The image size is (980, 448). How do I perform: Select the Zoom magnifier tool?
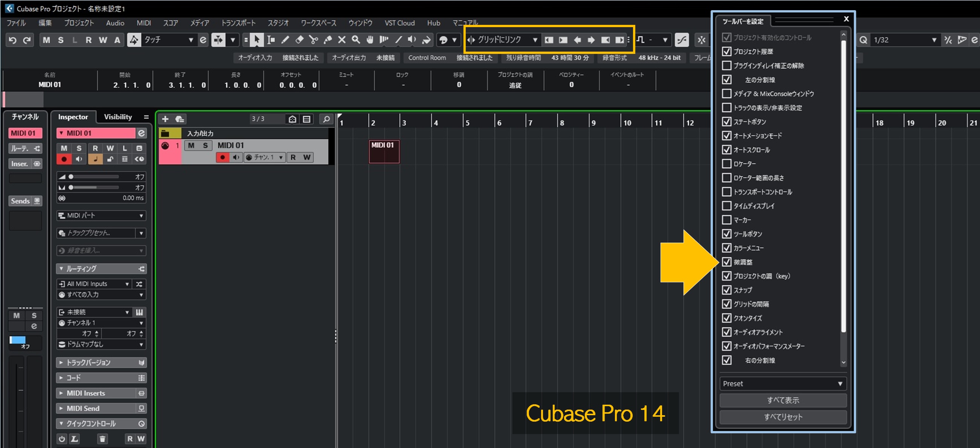[356, 40]
